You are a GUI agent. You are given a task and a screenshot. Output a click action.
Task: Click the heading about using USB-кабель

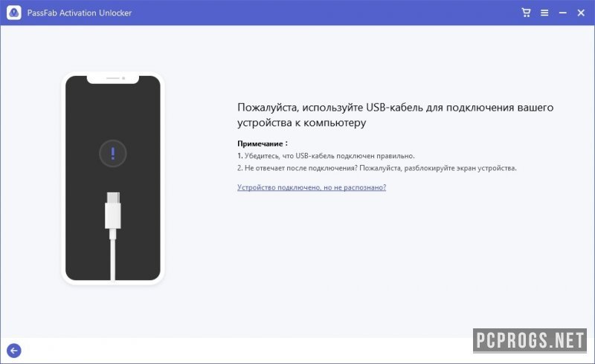pos(395,115)
